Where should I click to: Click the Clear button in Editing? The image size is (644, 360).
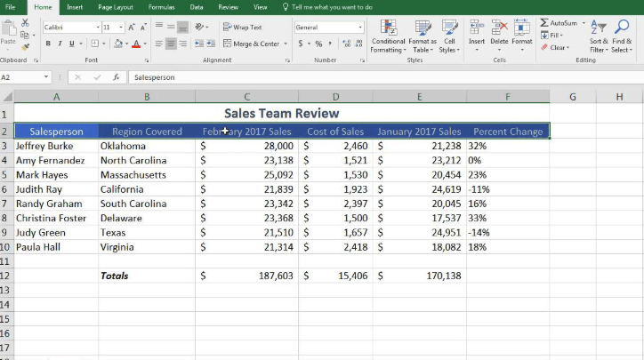click(556, 48)
